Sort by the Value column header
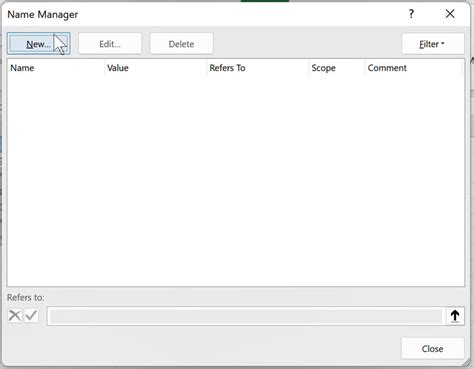 tap(155, 68)
